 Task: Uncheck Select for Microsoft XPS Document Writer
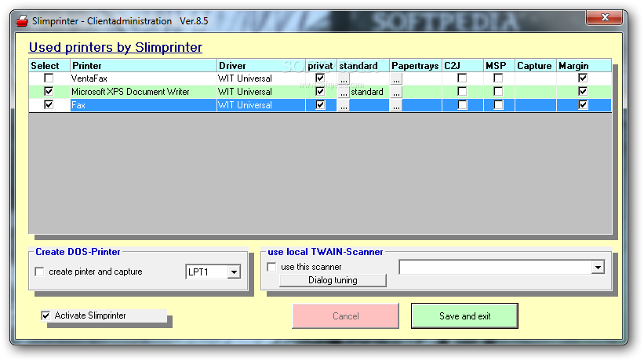[x=49, y=91]
